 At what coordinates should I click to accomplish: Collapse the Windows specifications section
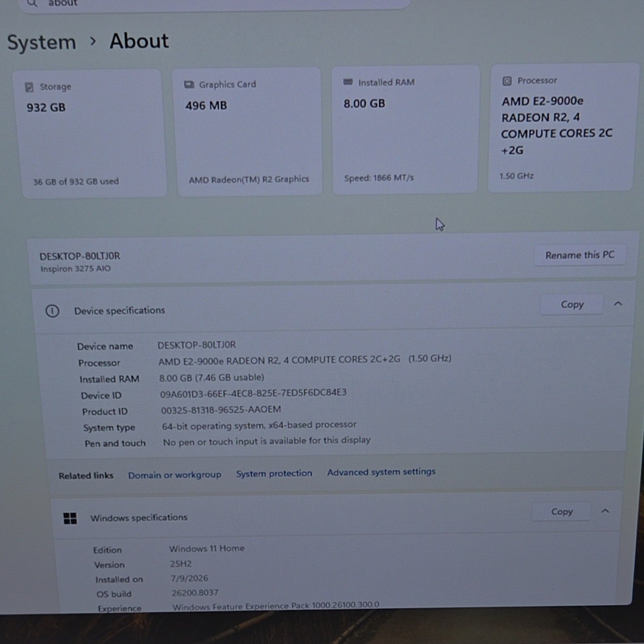coord(605,511)
